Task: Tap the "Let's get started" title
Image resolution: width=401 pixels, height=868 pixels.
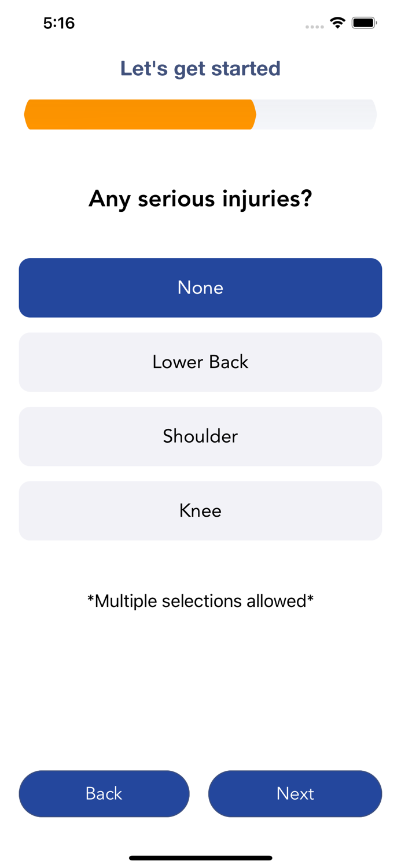Action: click(x=200, y=68)
